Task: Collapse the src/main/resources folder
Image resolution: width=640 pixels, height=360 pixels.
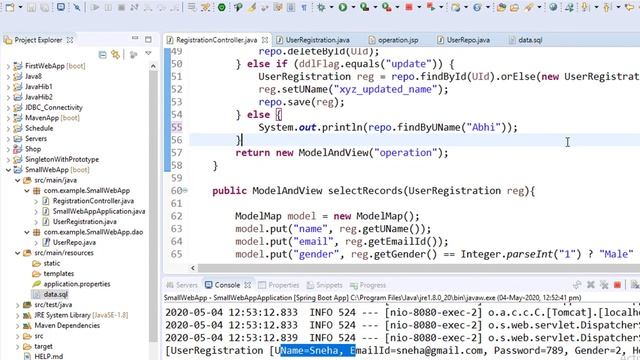Action: click(18, 253)
